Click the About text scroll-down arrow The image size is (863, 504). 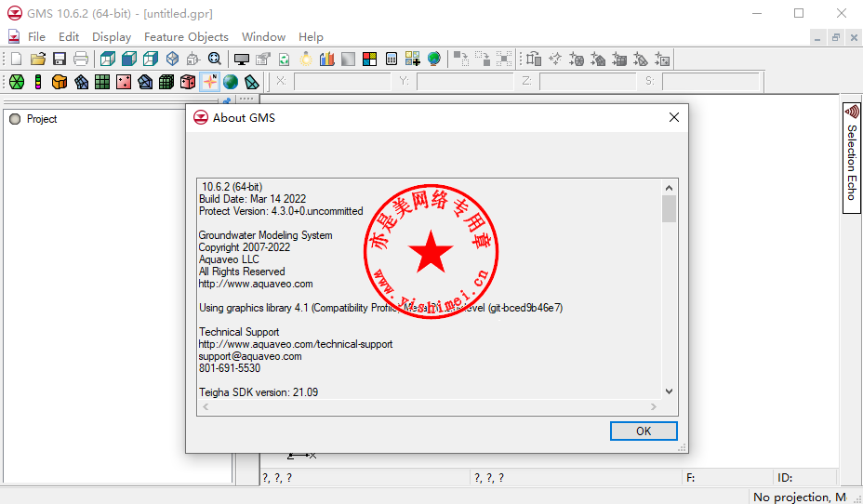pyautogui.click(x=669, y=391)
